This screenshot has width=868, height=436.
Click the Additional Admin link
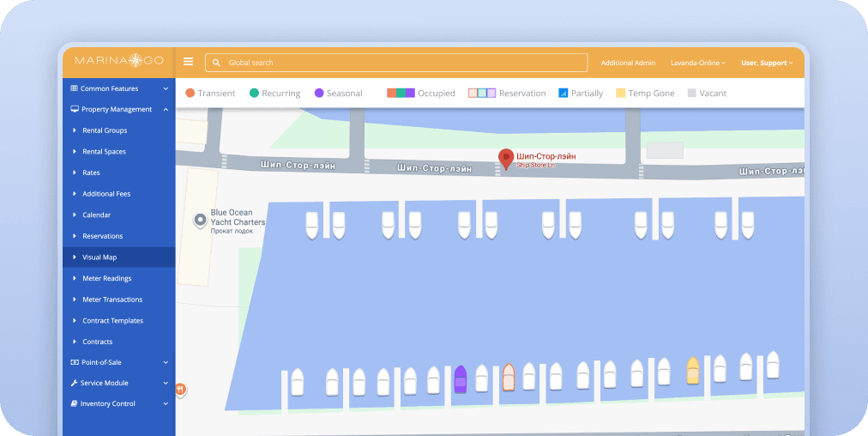coord(628,63)
